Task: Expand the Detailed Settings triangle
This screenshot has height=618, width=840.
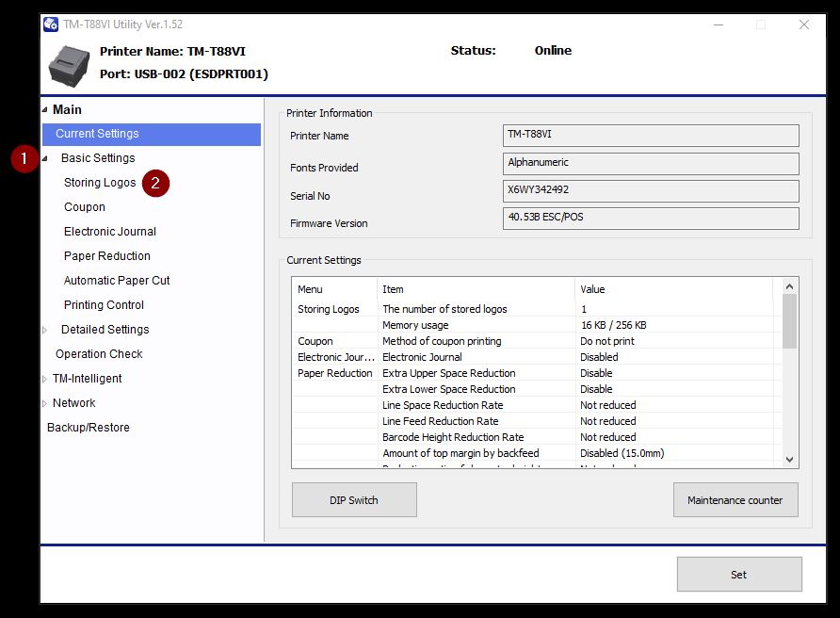Action: point(45,330)
